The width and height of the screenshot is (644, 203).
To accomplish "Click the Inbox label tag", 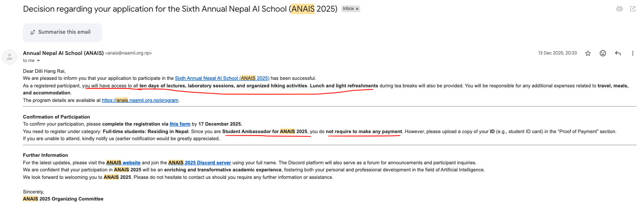I will (x=348, y=9).
